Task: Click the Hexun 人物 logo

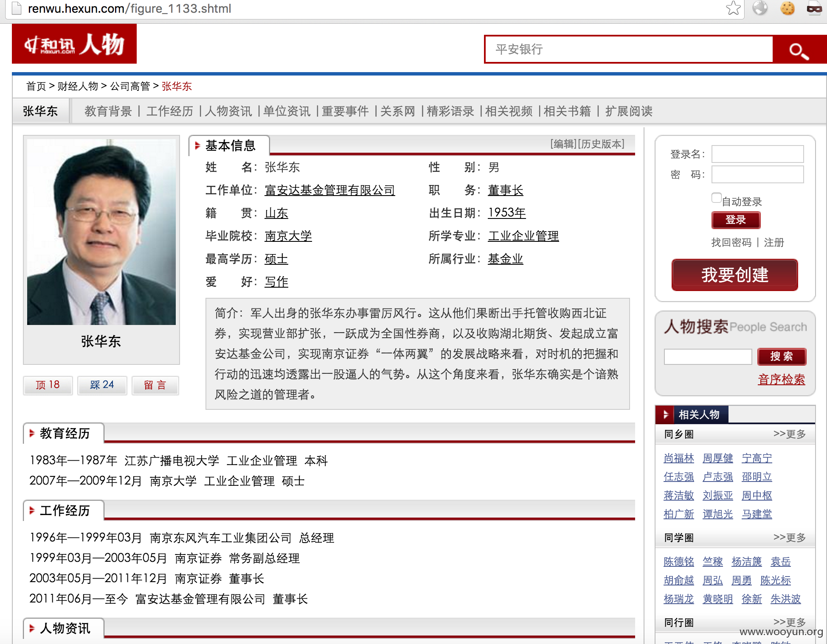Action: (x=74, y=44)
